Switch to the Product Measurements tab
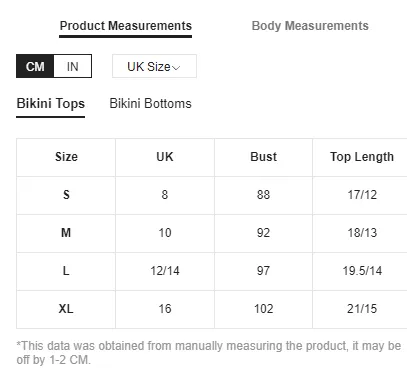The height and width of the screenshot is (375, 407). point(126,26)
